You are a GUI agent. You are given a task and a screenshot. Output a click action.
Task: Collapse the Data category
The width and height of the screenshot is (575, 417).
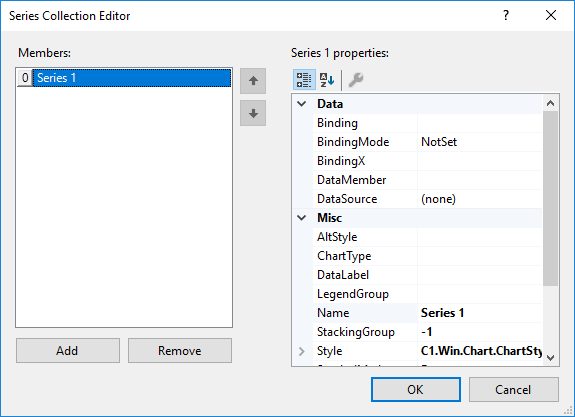point(301,104)
